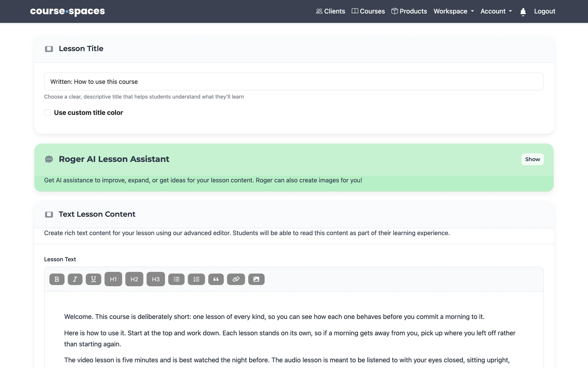Click the paragraph 'Here is how to use it'
This screenshot has width=588, height=368.
coord(290,339)
